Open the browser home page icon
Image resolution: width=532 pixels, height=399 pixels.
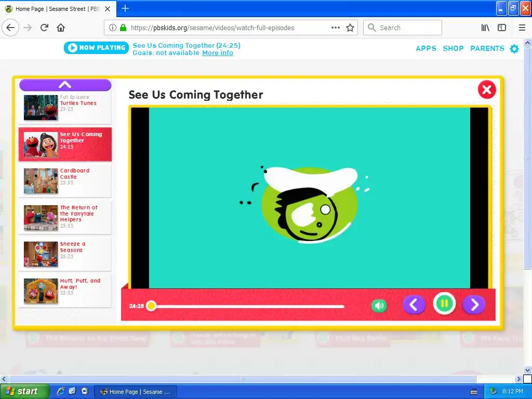[x=61, y=28]
